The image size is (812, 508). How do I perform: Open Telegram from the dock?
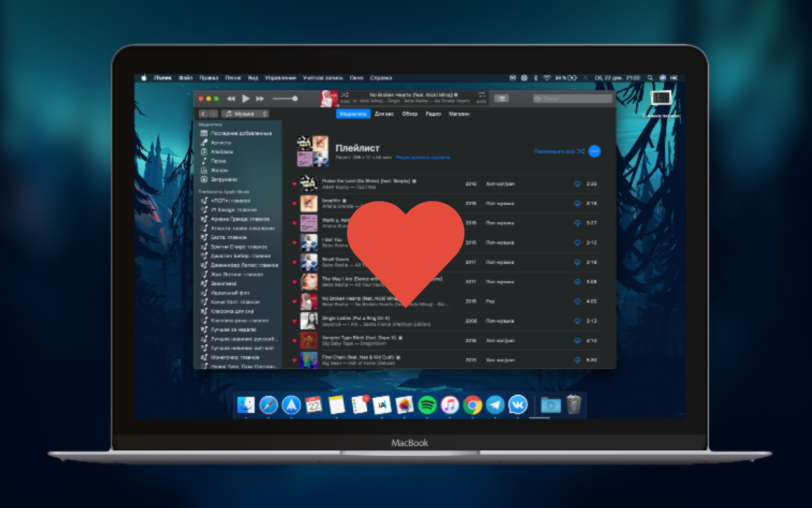click(x=495, y=405)
